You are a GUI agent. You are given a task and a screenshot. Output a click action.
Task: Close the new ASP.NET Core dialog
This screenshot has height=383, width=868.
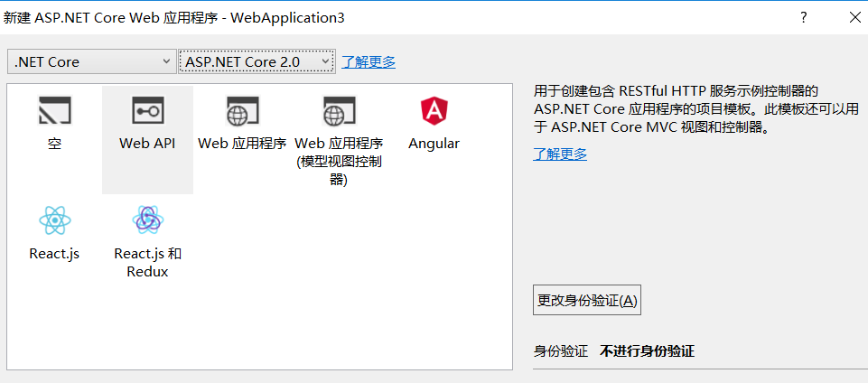[x=854, y=18]
